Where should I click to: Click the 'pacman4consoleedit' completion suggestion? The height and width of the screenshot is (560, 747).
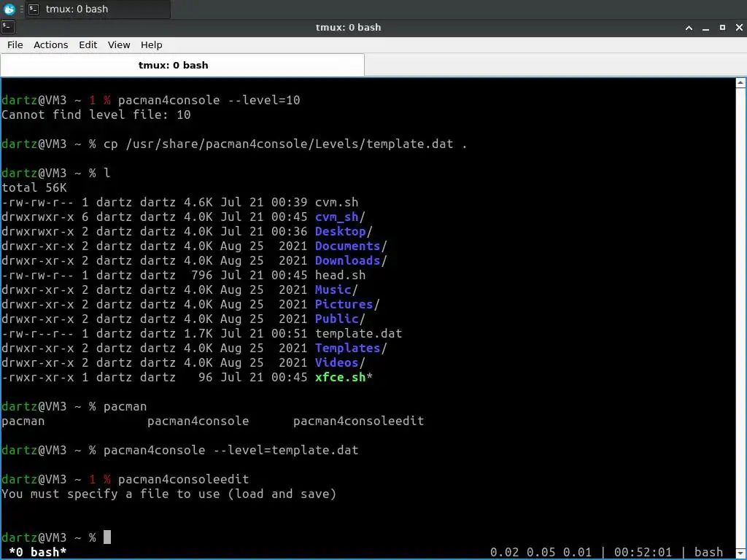358,421
